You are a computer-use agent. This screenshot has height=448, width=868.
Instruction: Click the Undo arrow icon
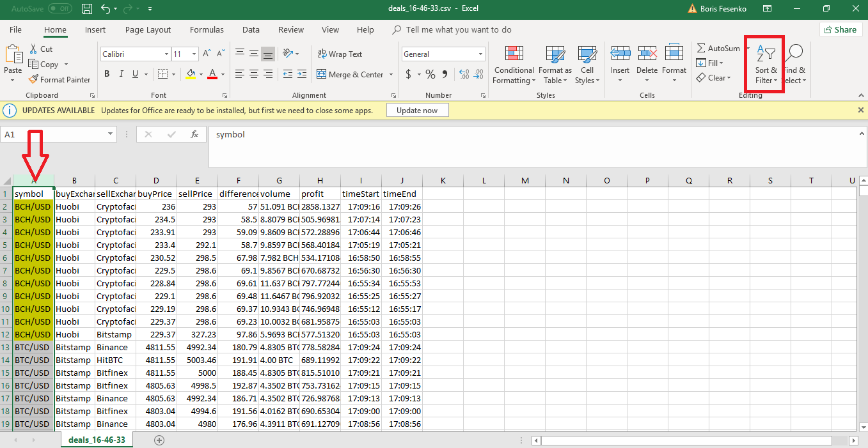(x=106, y=9)
